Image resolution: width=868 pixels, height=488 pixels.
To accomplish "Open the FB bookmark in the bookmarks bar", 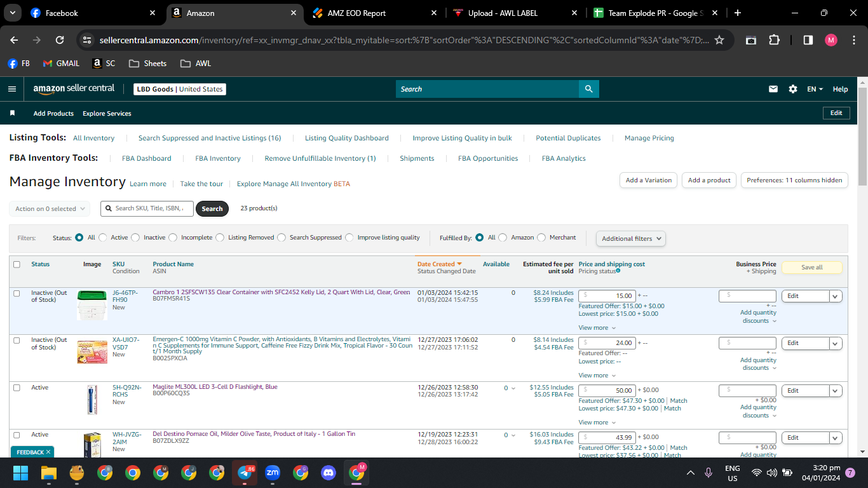I will pos(19,64).
